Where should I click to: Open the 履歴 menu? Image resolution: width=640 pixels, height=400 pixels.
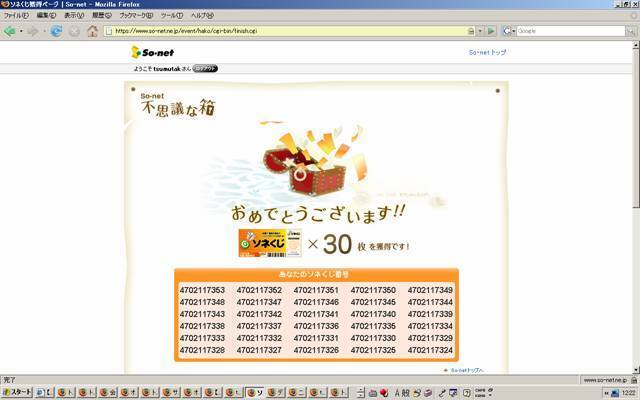[x=101, y=16]
